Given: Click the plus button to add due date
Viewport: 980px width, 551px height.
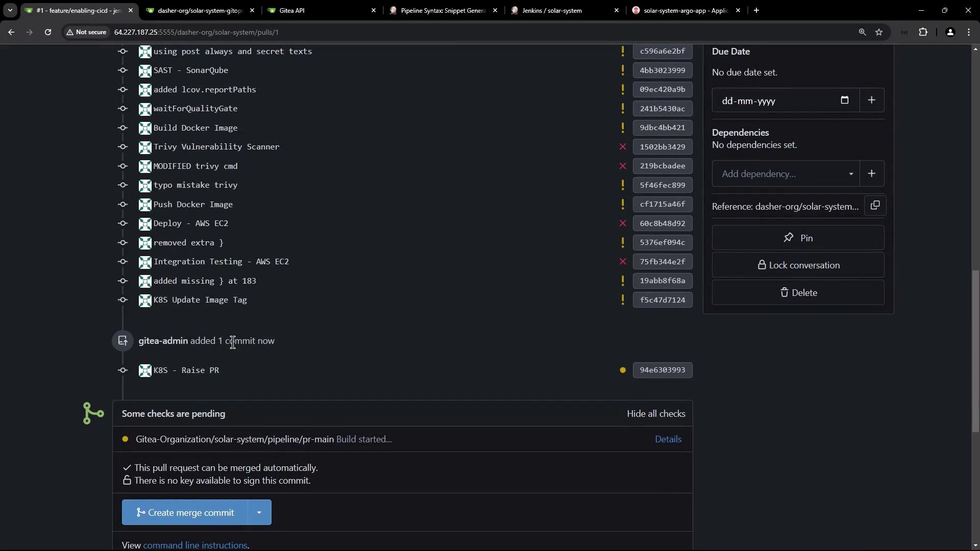Looking at the screenshot, I should pos(872,101).
